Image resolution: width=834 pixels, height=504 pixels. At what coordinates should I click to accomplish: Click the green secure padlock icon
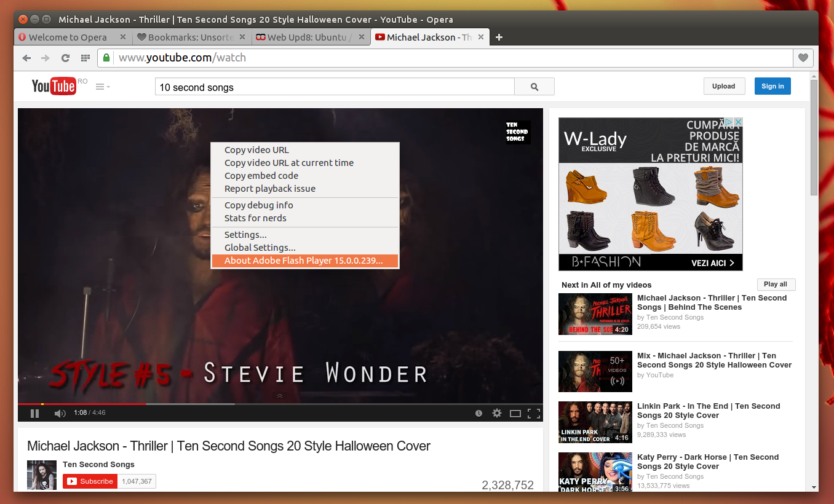[106, 58]
